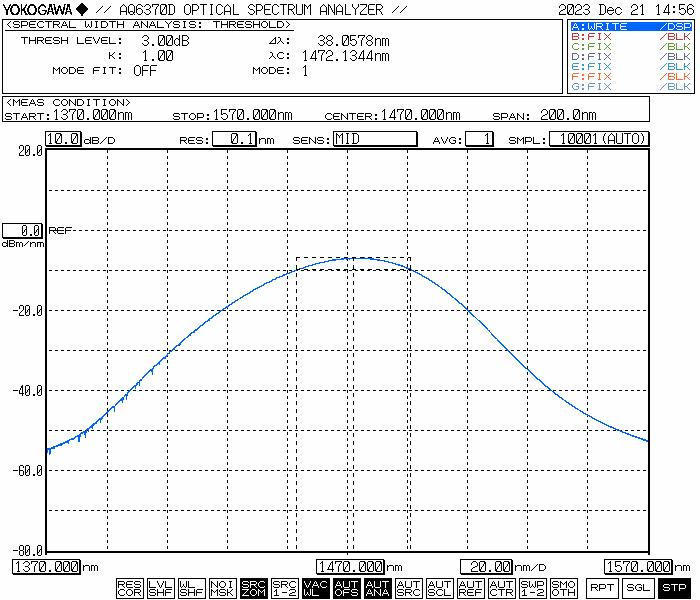Click the NOI MSK noise mask icon
Screen dimensions: 700x600
click(222, 588)
